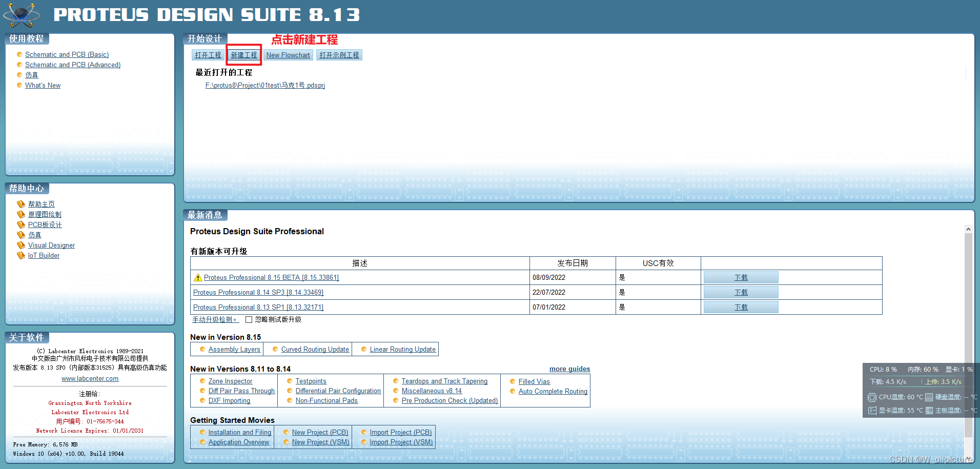Play Import Project (VSM) movie

point(401,442)
